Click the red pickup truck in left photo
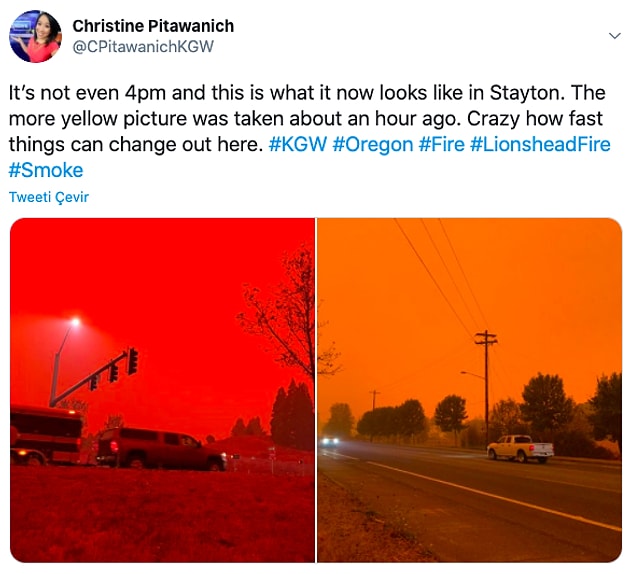Screen dimensions: 635x574 click(x=162, y=449)
